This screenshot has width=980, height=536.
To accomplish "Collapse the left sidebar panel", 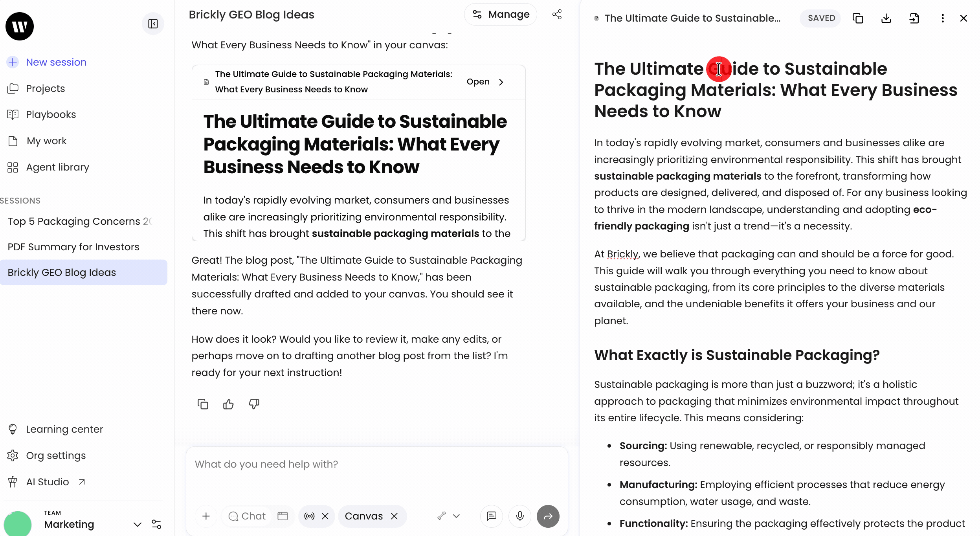I will pyautogui.click(x=153, y=24).
